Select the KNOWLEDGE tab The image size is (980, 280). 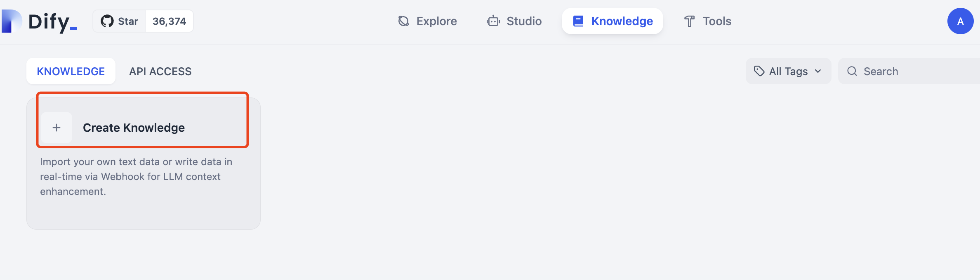[x=71, y=71]
